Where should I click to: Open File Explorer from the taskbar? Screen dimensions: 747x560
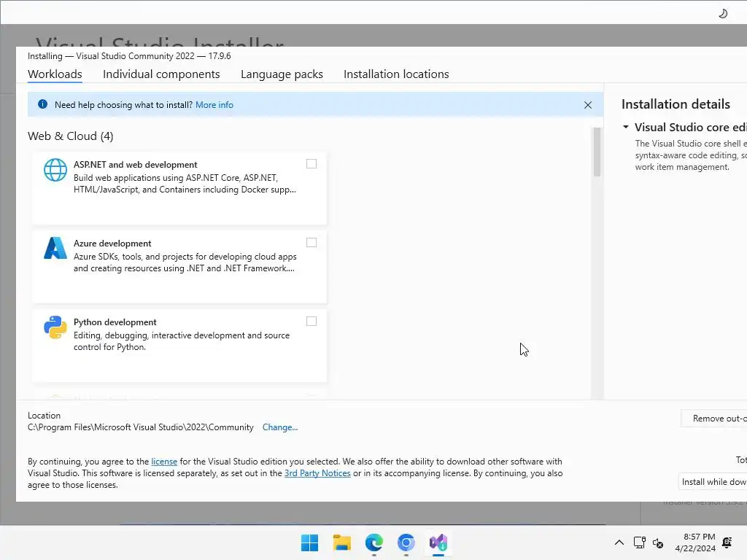coord(341,542)
